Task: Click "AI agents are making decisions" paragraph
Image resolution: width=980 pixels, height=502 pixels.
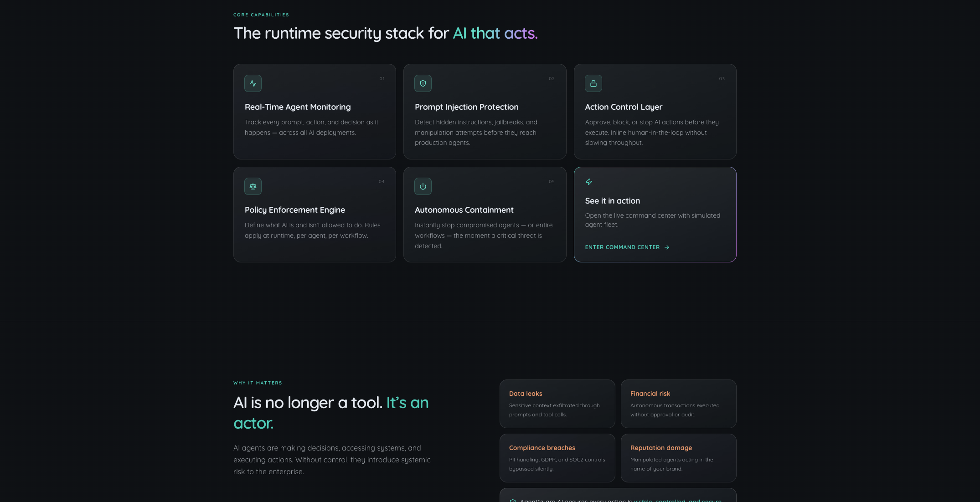Action: (x=332, y=460)
